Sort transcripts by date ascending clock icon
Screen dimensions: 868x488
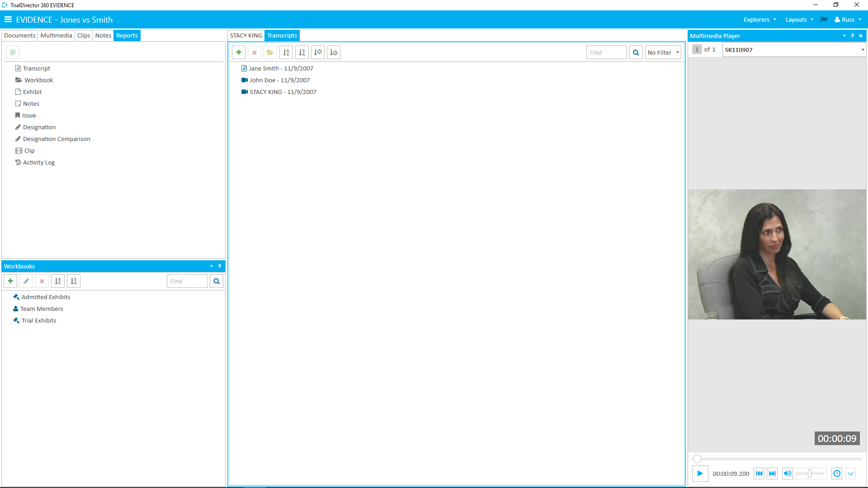[318, 52]
